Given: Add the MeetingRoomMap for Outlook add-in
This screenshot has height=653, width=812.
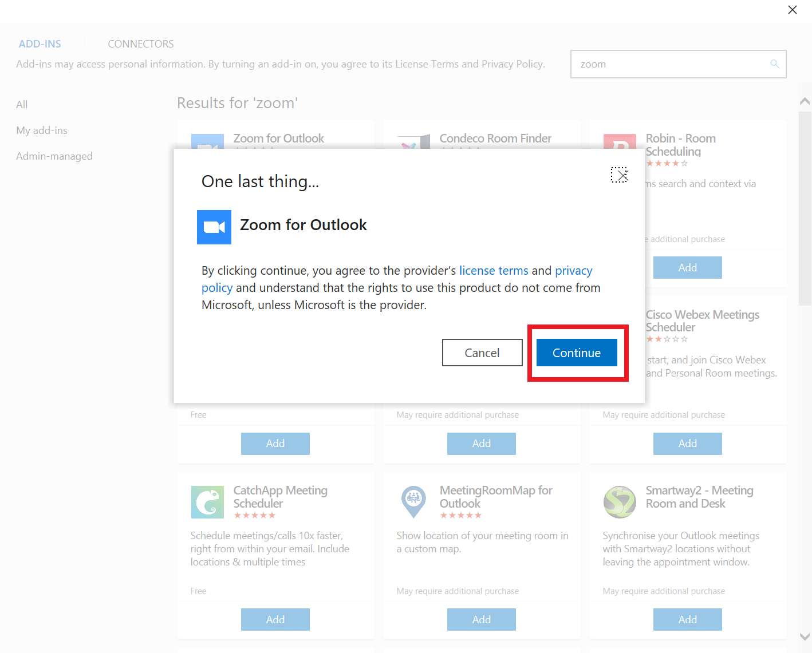Looking at the screenshot, I should (x=482, y=619).
